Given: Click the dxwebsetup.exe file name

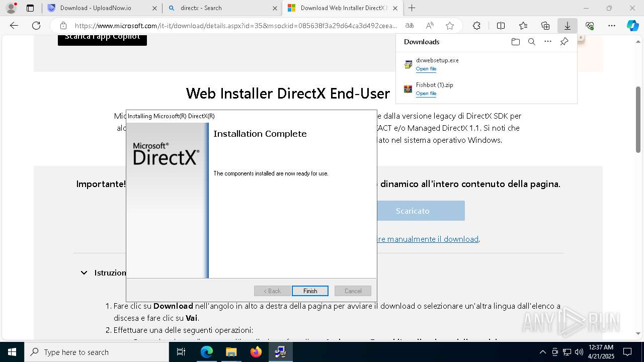Looking at the screenshot, I should click(437, 60).
